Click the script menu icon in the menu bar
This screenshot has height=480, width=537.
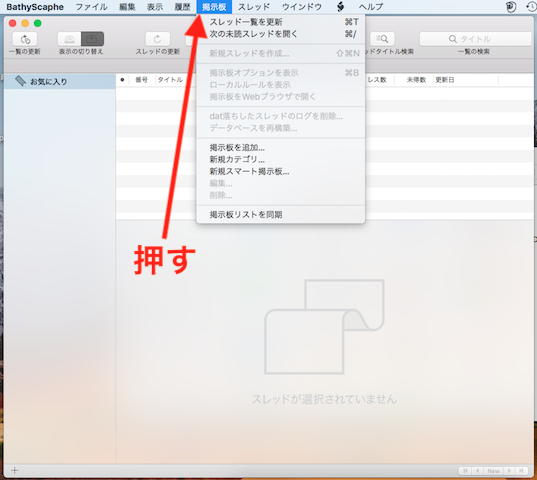(x=340, y=7)
